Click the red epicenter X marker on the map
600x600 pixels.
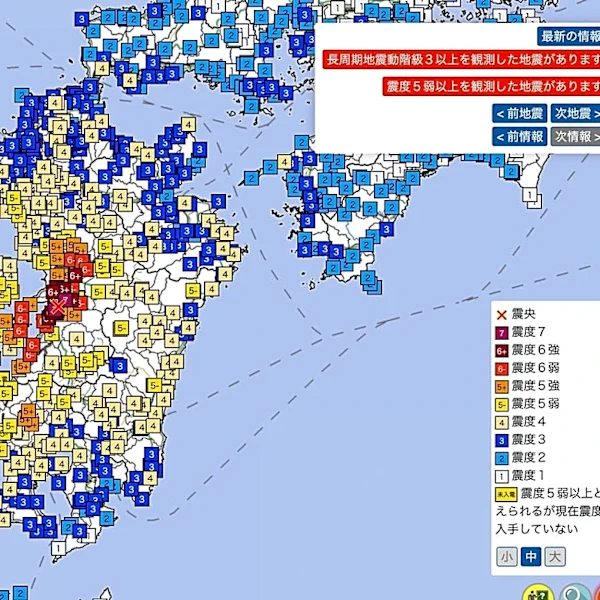pyautogui.click(x=58, y=307)
